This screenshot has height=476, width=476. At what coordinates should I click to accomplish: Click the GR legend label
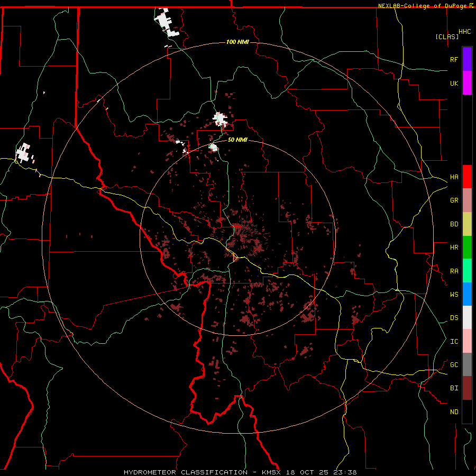(454, 200)
